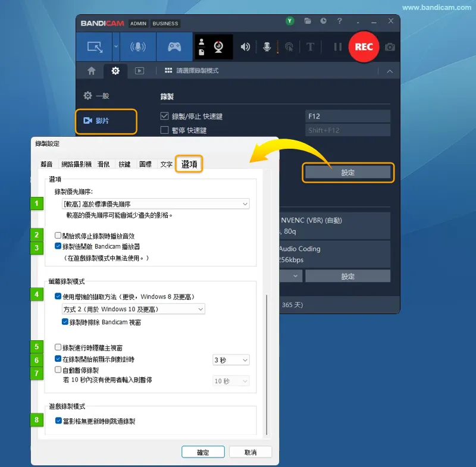Click the NVENC (VBR) codec text

click(311, 220)
